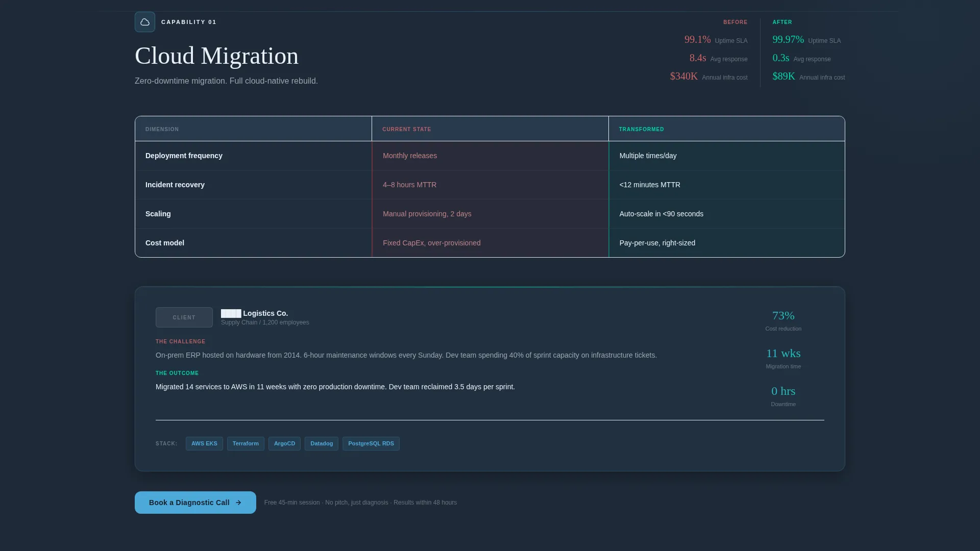
Task: Click the arrow on the diagnostic call button
Action: (x=238, y=503)
